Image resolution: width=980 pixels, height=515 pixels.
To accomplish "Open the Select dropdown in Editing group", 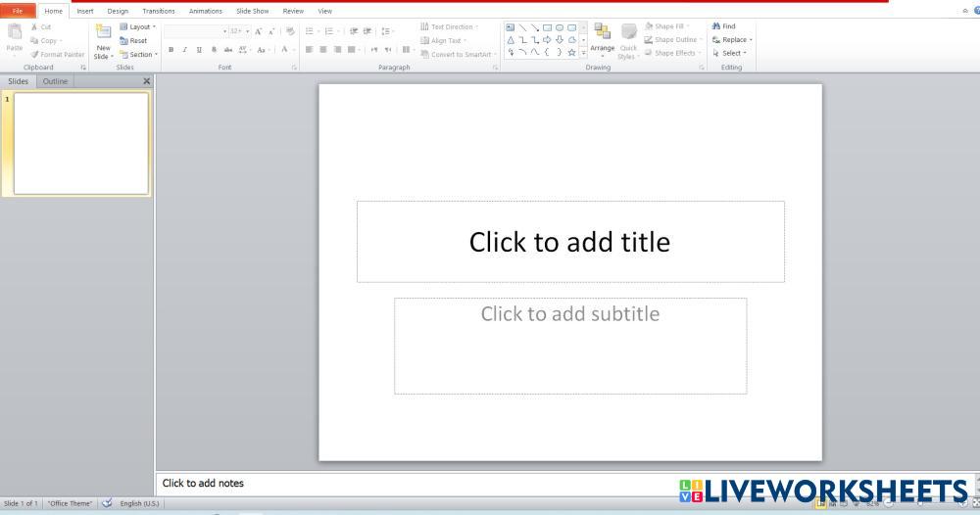I will click(729, 54).
